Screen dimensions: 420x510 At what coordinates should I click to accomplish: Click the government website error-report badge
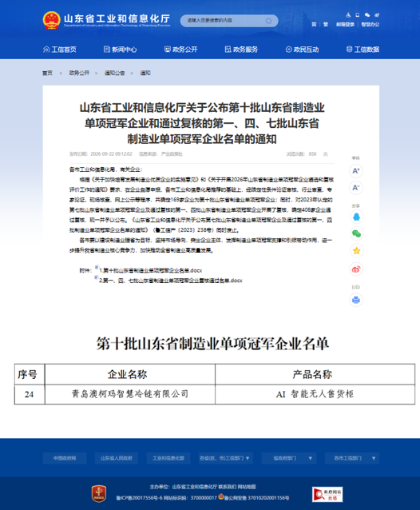[x=327, y=494]
